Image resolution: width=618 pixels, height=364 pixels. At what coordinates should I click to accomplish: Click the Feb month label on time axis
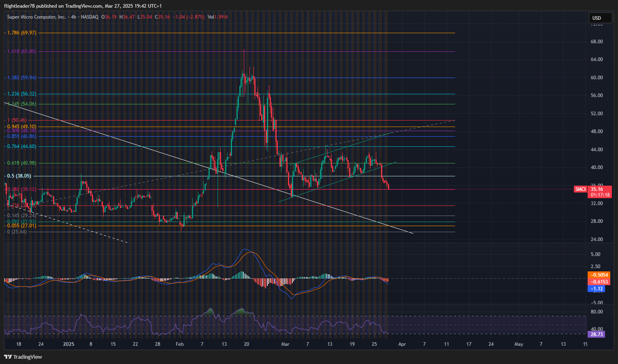coord(180,344)
